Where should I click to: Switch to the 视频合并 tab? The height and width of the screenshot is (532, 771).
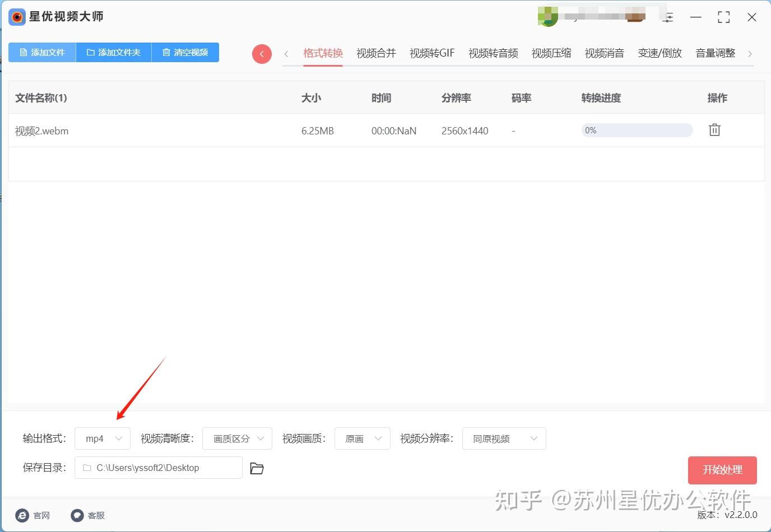376,53
